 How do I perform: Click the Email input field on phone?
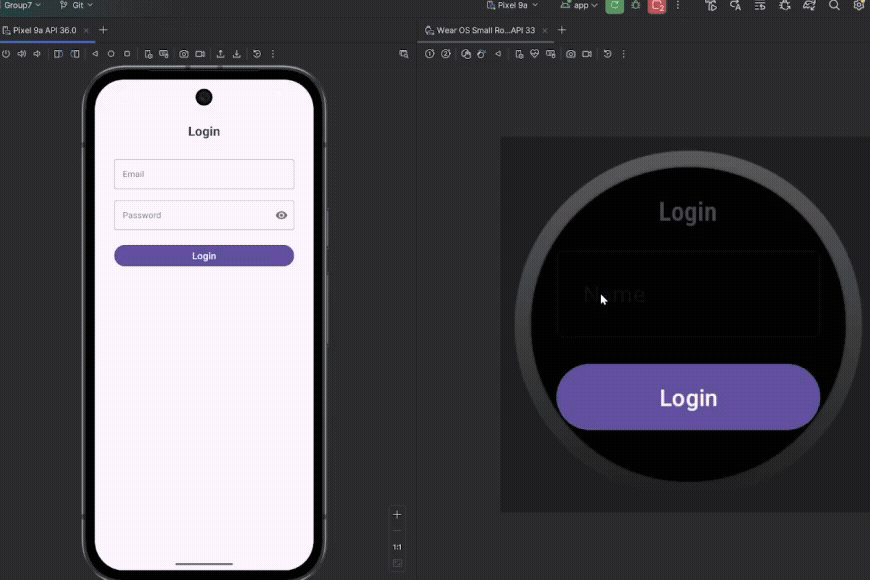coord(204,174)
